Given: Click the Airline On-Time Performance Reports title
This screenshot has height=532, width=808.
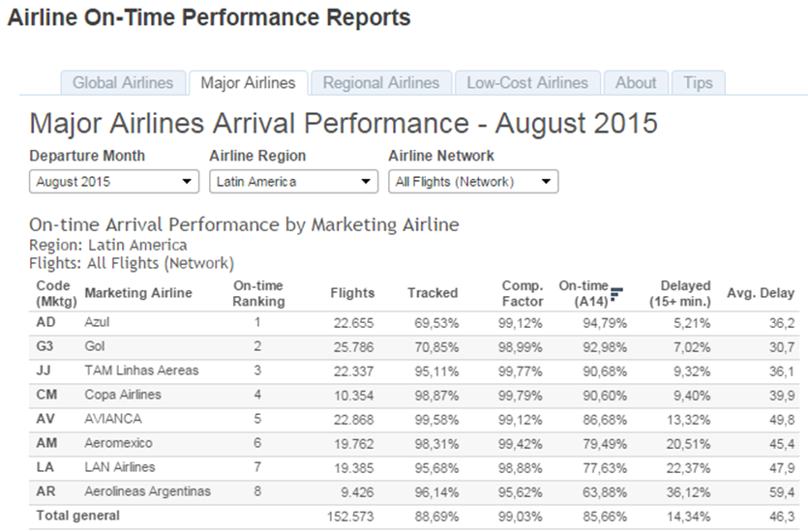Looking at the screenshot, I should [x=209, y=17].
